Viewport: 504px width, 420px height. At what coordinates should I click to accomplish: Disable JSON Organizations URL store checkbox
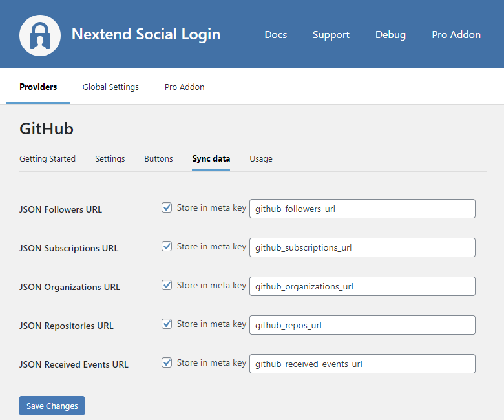pyautogui.click(x=167, y=286)
